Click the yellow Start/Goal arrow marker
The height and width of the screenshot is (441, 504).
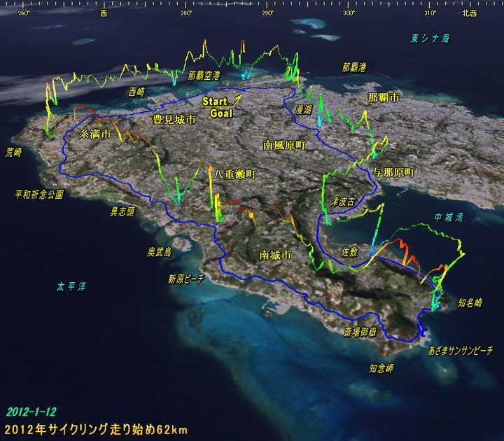237,99
